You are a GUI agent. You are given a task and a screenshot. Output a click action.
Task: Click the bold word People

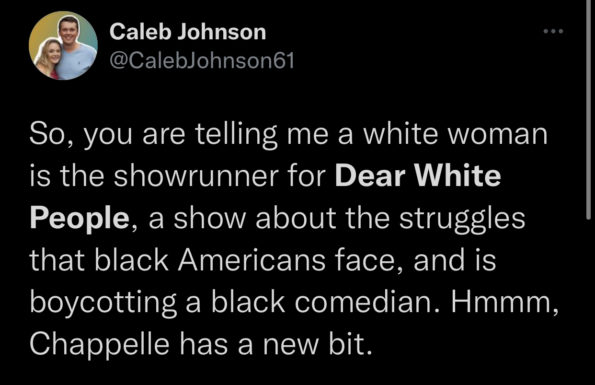click(x=80, y=219)
